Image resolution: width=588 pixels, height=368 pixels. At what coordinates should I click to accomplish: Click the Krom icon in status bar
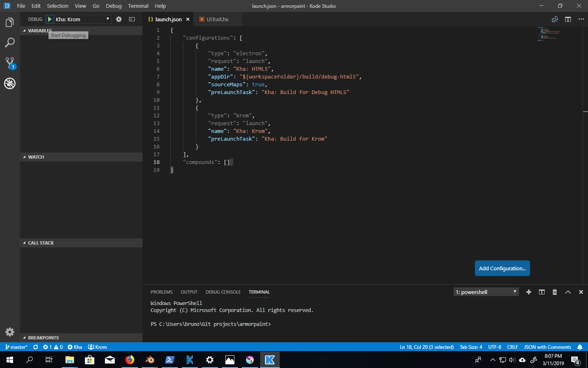tap(97, 347)
